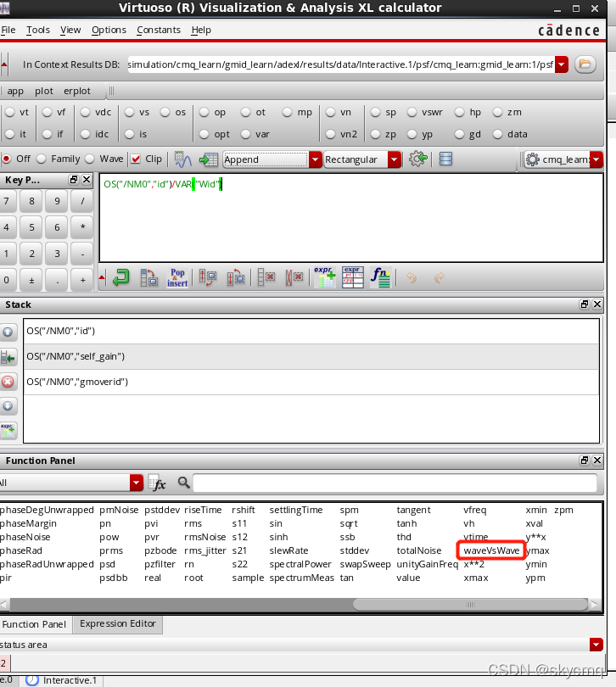Open the Function Panel category dropdown
Image resolution: width=616 pixels, height=687 pixels.
[137, 483]
